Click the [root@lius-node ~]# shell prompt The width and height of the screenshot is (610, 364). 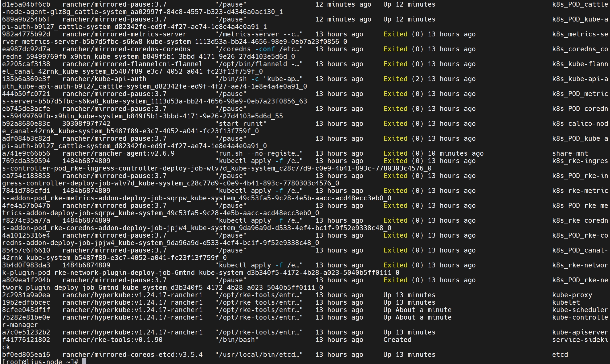point(40,361)
